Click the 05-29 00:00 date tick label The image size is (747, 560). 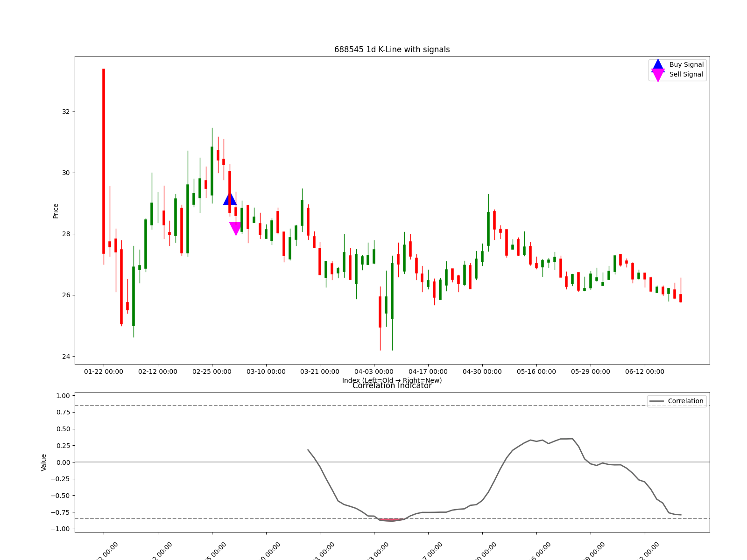591,371
